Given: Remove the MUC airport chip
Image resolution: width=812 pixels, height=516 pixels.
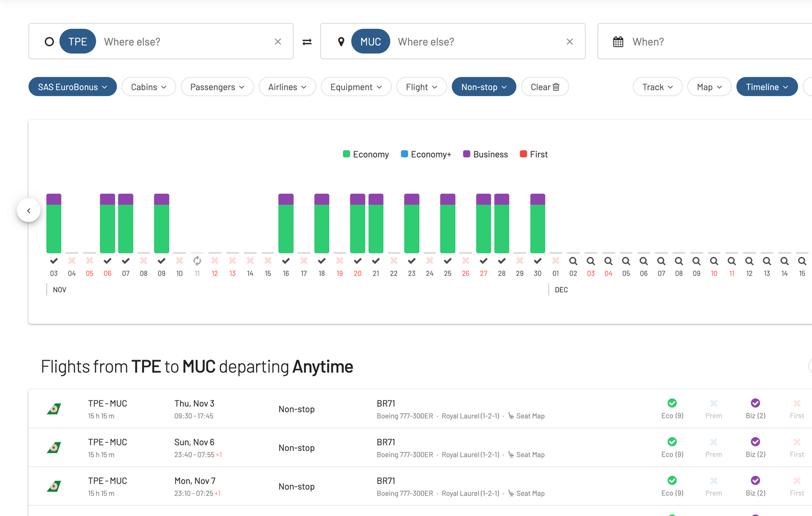Looking at the screenshot, I should pyautogui.click(x=370, y=42).
